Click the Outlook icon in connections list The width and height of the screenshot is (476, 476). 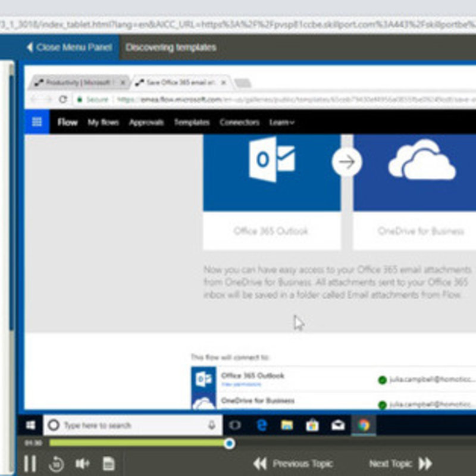point(203,379)
